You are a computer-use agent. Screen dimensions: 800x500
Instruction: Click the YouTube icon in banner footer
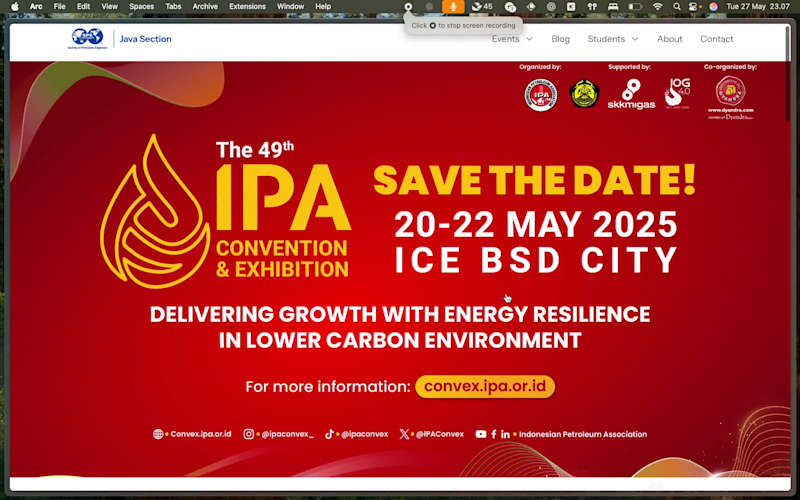[481, 434]
